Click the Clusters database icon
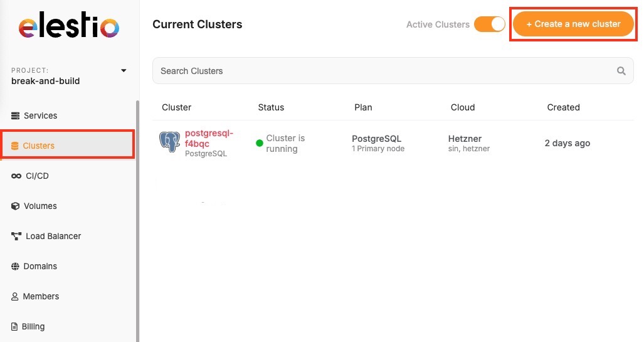Viewport: 644px width, 342px height. click(15, 146)
